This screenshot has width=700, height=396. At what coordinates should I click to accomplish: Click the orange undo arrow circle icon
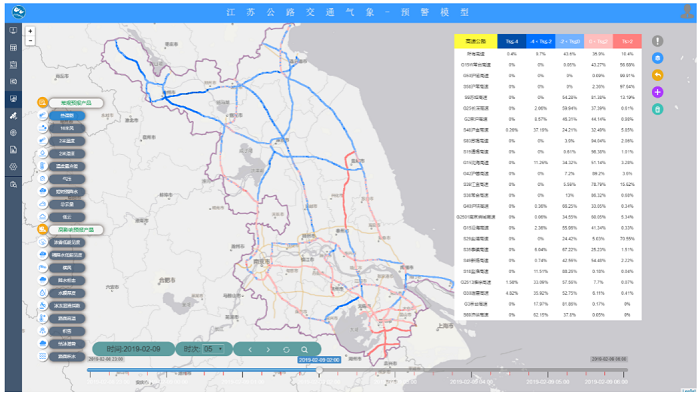tap(657, 75)
